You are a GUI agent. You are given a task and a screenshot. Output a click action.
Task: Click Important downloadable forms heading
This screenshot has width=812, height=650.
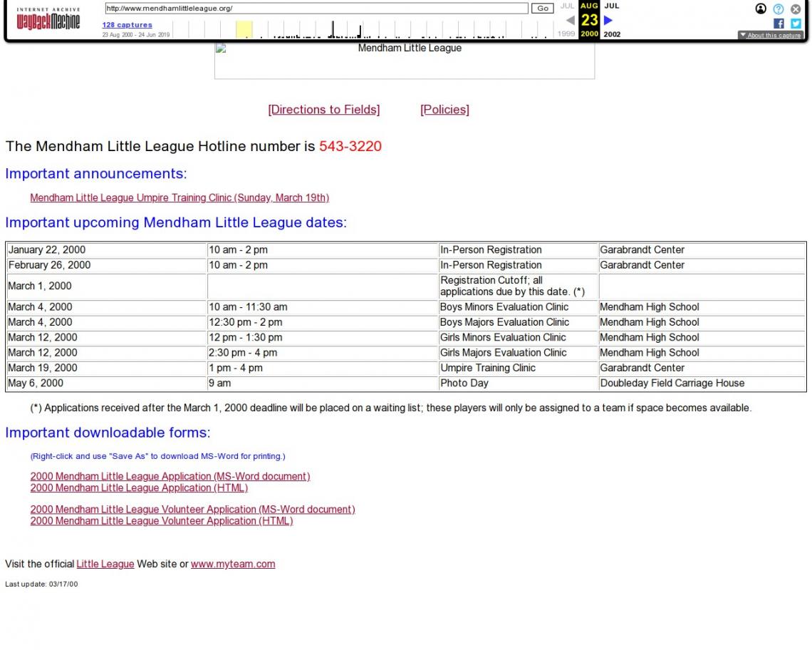(x=108, y=433)
